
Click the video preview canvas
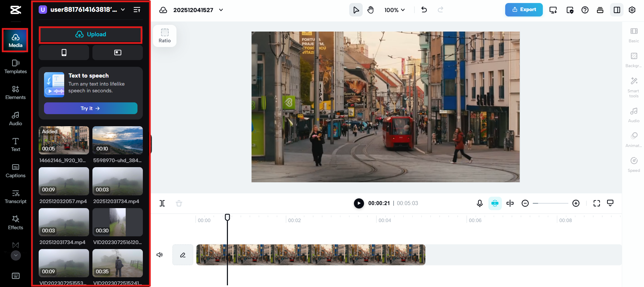386,107
